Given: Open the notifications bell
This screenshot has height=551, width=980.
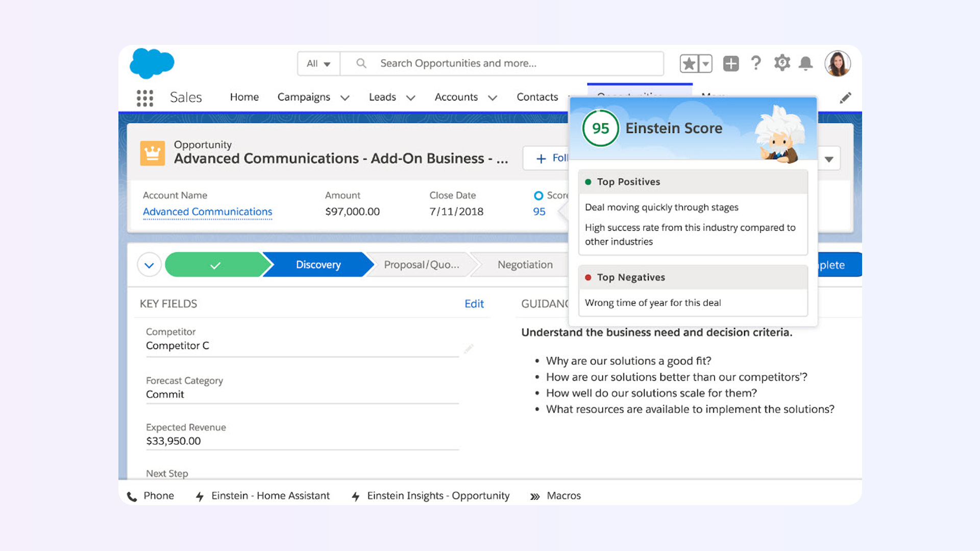Looking at the screenshot, I should click(x=806, y=64).
